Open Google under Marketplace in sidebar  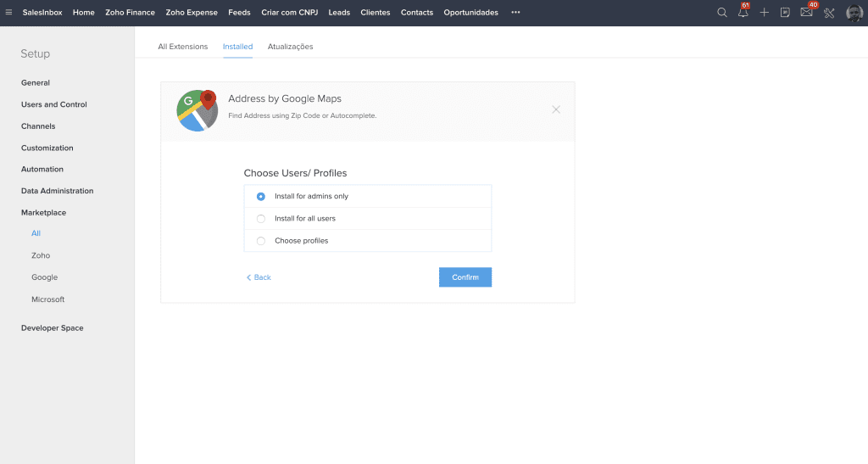(45, 277)
